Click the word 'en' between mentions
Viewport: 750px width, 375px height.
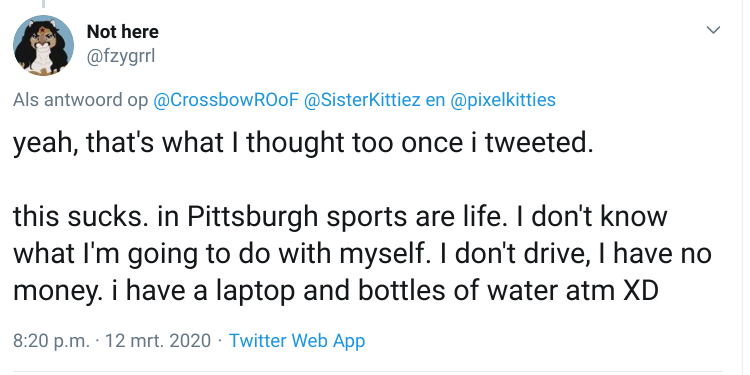click(433, 100)
